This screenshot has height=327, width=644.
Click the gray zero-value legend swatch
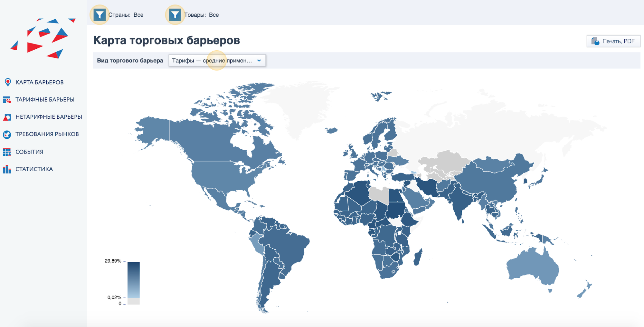click(134, 301)
